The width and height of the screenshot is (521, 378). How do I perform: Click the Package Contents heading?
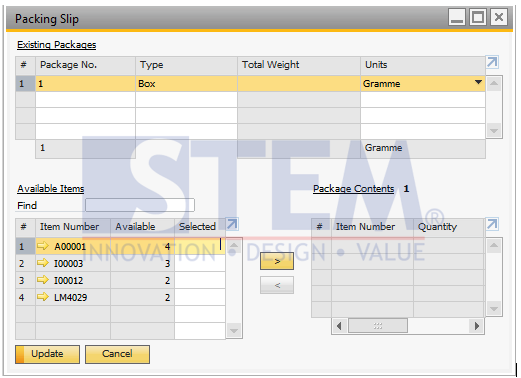[x=354, y=189]
